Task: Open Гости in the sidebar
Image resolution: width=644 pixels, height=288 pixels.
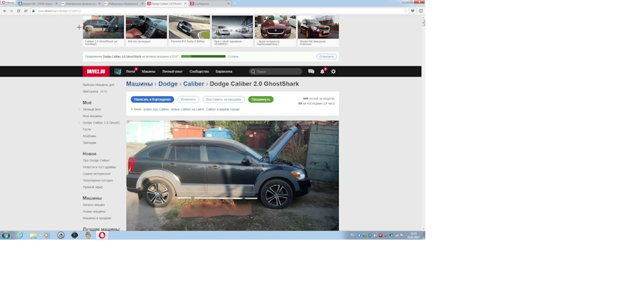Action: pyautogui.click(x=87, y=130)
